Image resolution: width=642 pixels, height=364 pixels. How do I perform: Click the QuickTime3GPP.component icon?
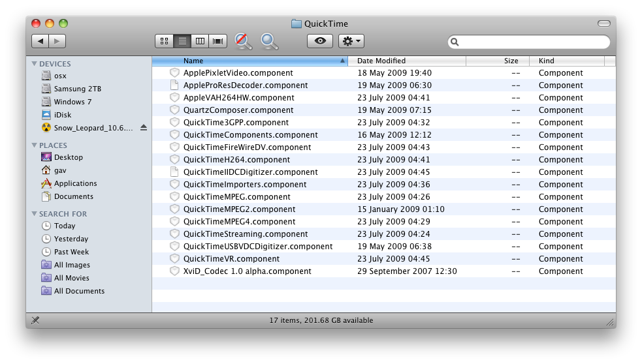174,122
